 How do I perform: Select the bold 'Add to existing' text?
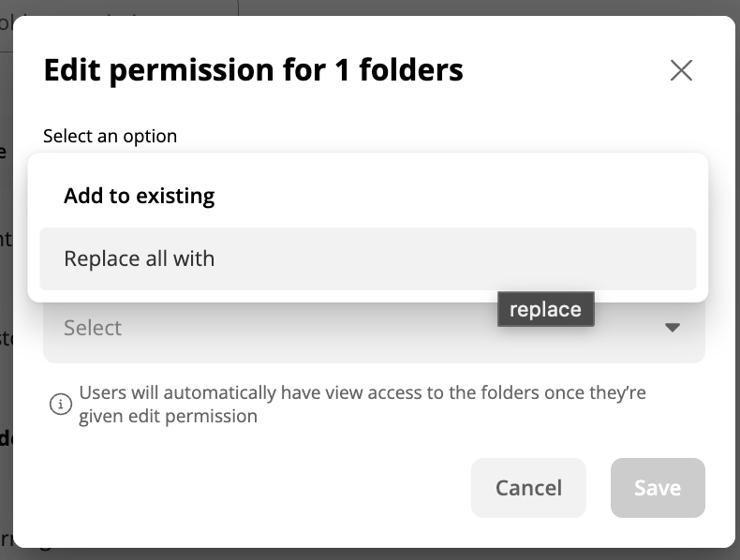(140, 196)
